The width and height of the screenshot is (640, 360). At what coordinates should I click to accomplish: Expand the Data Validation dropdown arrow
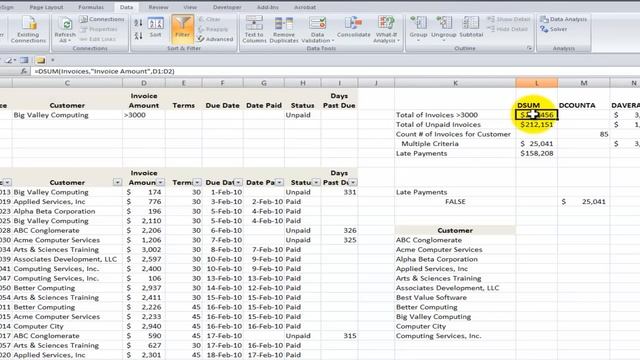(333, 41)
